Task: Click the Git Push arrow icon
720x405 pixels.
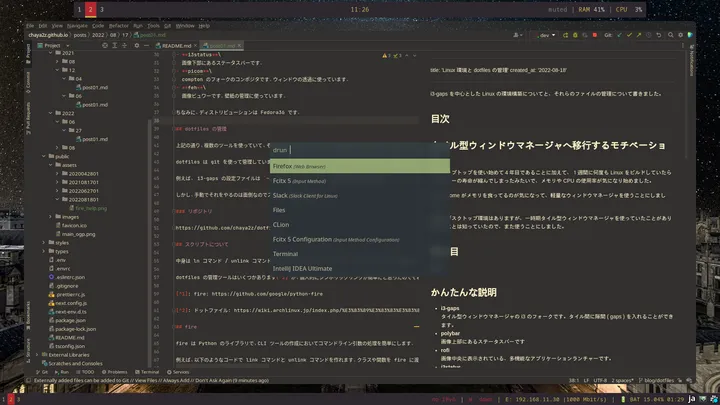Action: point(639,35)
